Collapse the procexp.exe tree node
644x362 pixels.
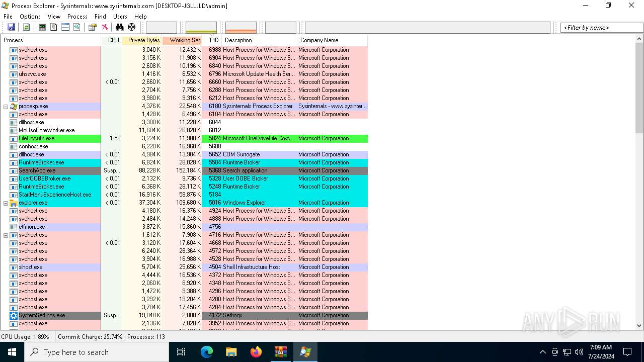tap(6, 106)
